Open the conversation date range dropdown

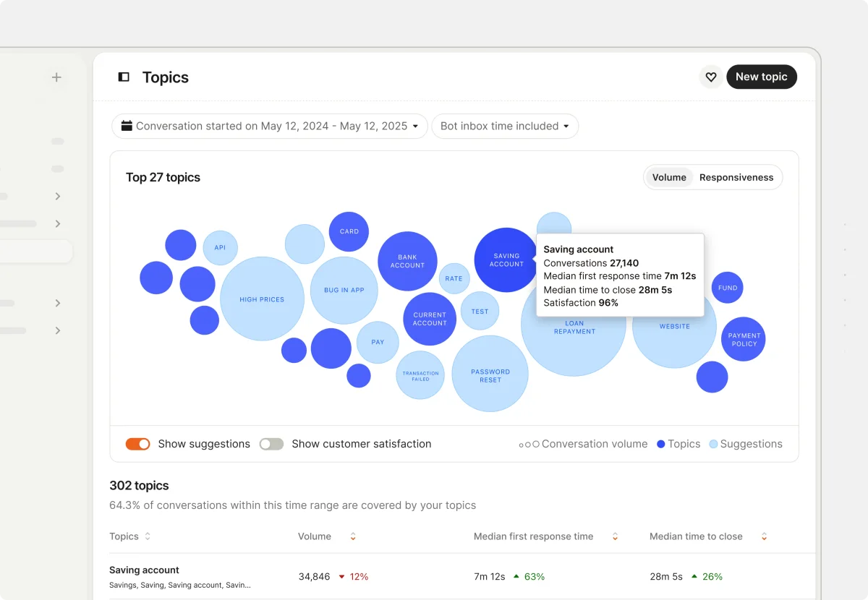point(269,126)
